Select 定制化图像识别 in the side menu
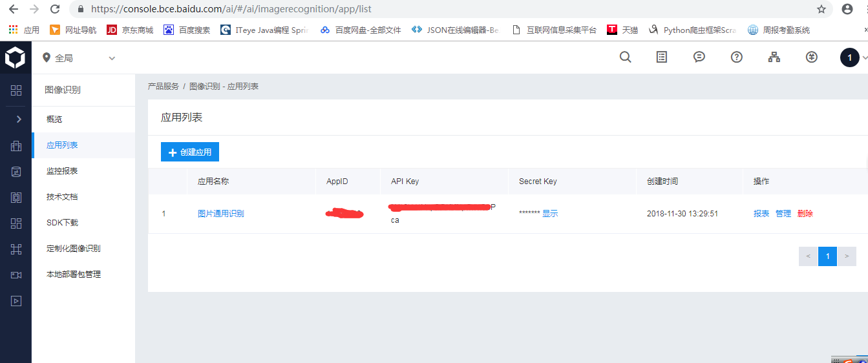The width and height of the screenshot is (868, 363). pyautogui.click(x=83, y=249)
